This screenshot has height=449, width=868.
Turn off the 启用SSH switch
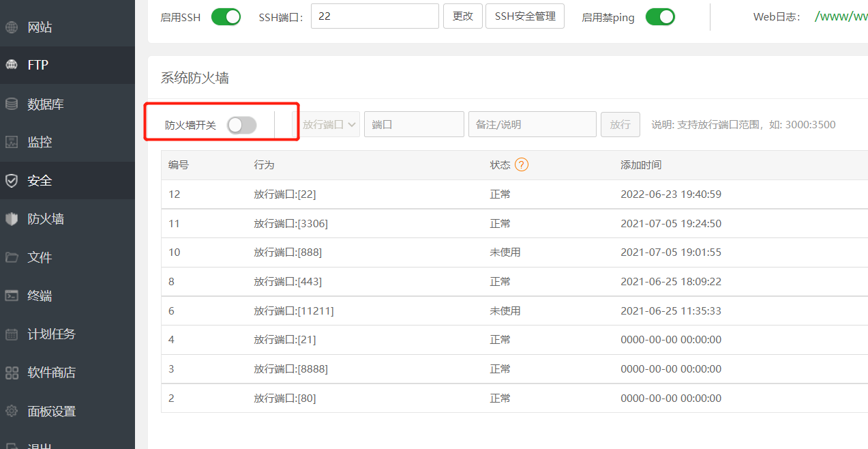(226, 17)
